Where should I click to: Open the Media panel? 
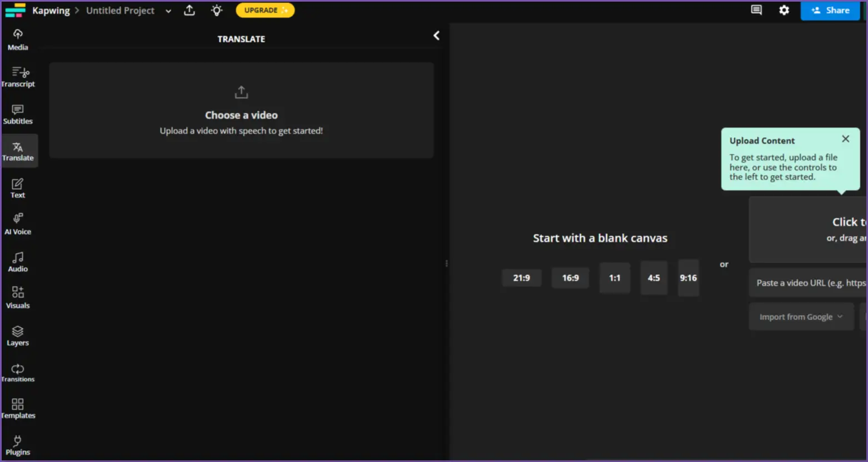(x=17, y=39)
